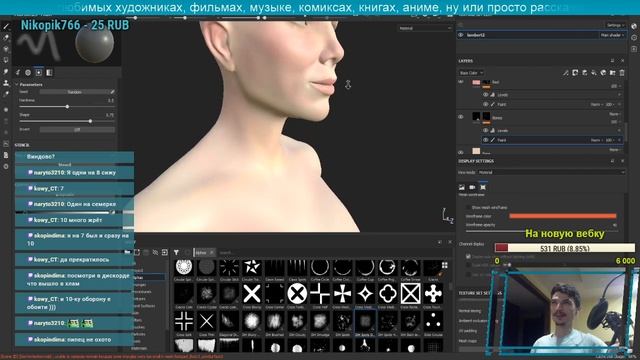640x360 pixels.
Task: Open the Base Color channel dropdown
Action: (x=471, y=73)
